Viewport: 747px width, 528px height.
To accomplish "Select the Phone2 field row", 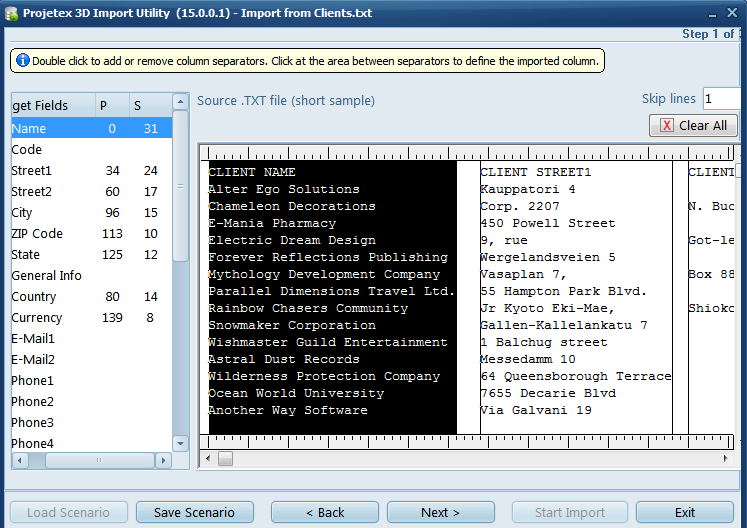I will coord(91,401).
